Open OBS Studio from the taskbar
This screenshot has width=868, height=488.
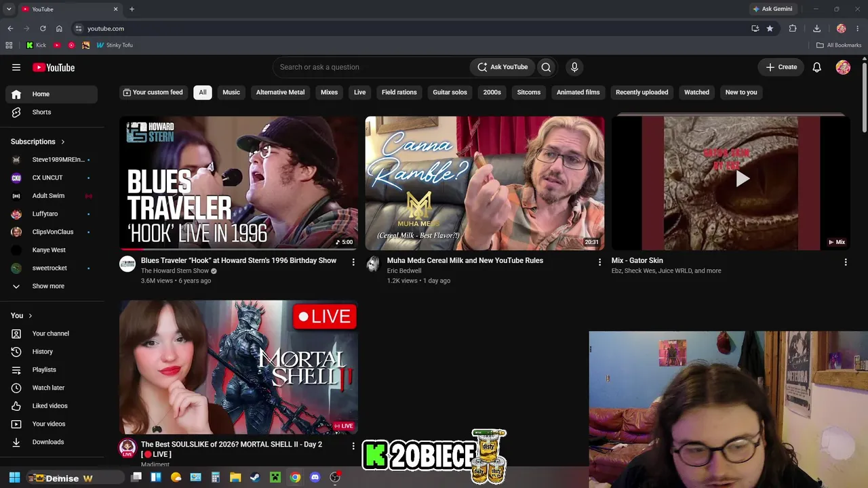tap(334, 477)
